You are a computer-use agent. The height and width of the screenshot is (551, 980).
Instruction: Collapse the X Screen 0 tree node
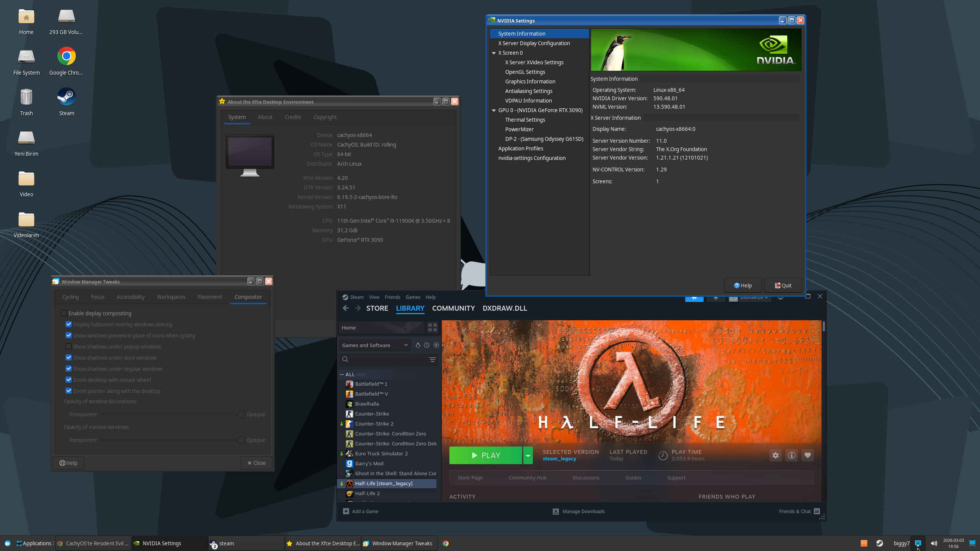[494, 53]
